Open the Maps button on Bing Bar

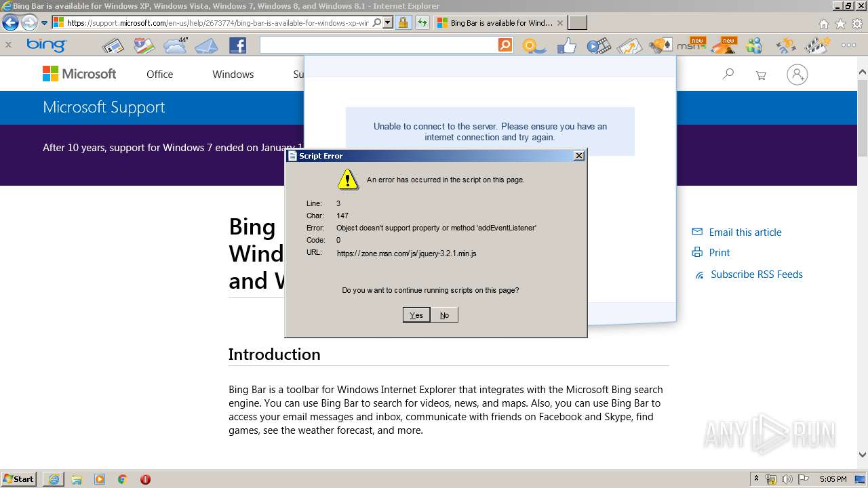(144, 46)
